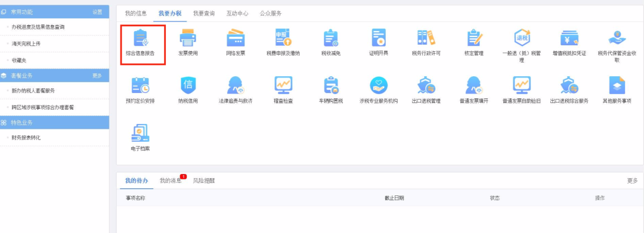Viewport: 644px width, 233px height.
Task: Open 新办纳税人套餐服务
Action: point(33,91)
